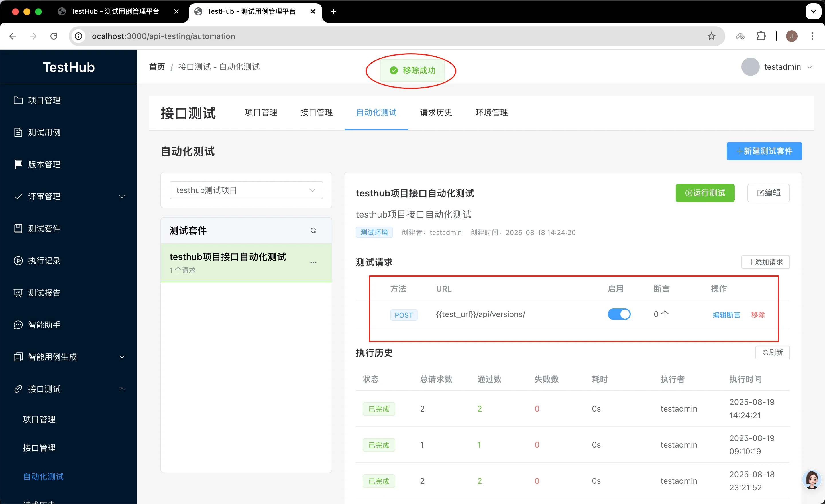Bookmark this page with the star icon
Viewport: 825px width, 504px height.
(711, 36)
